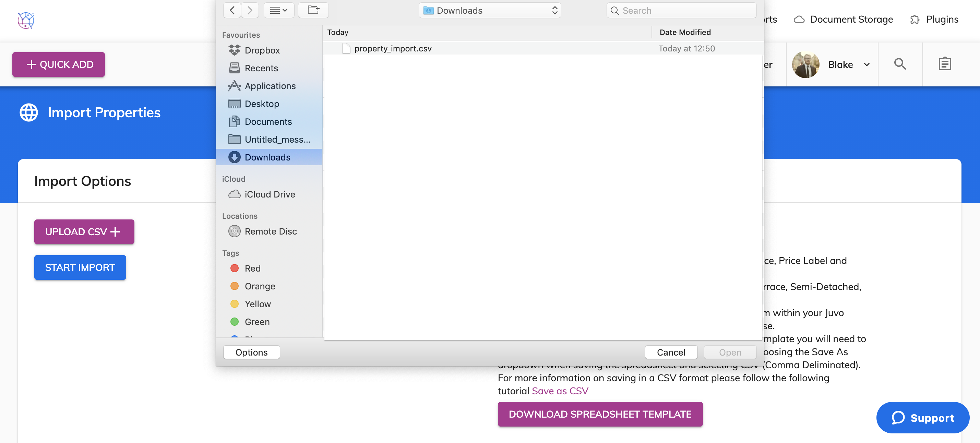
Task: Open Remote Disc under Locations
Action: [x=270, y=231]
